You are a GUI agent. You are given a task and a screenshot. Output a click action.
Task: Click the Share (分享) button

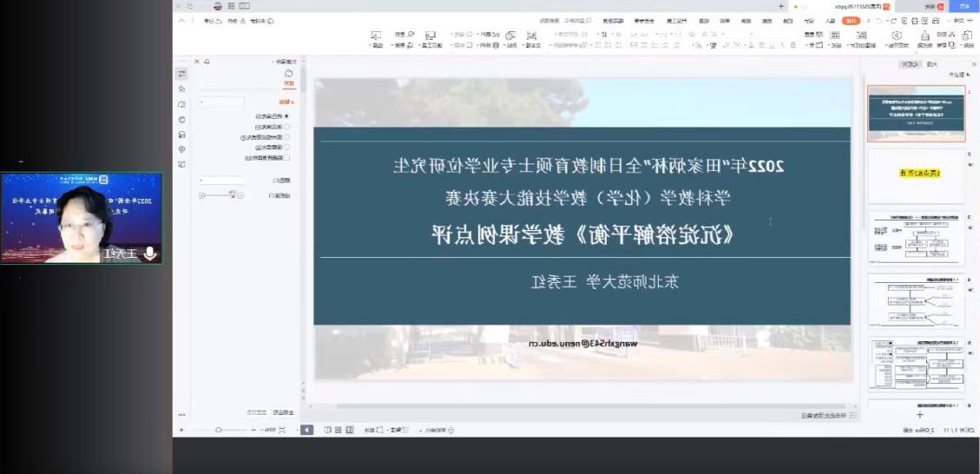[214, 21]
